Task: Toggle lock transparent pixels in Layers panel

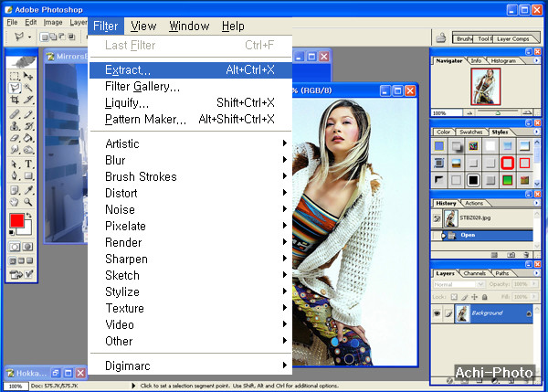Action: (454, 298)
